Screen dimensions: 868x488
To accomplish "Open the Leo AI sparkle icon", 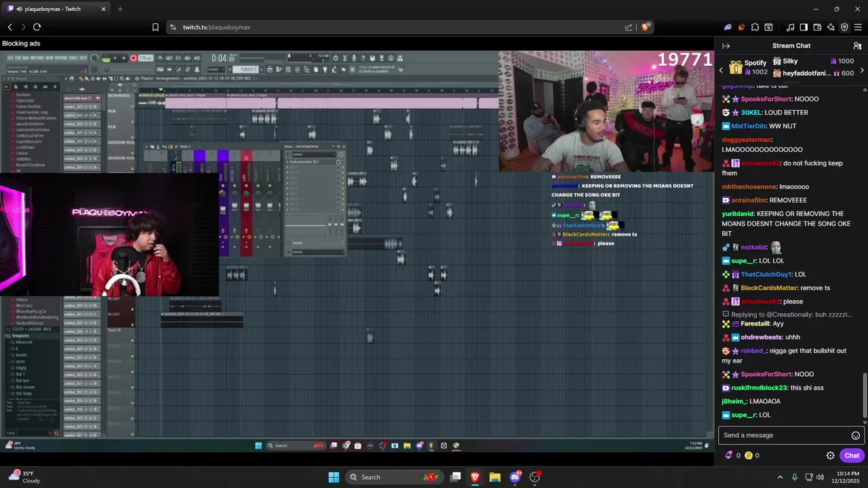I will click(831, 27).
